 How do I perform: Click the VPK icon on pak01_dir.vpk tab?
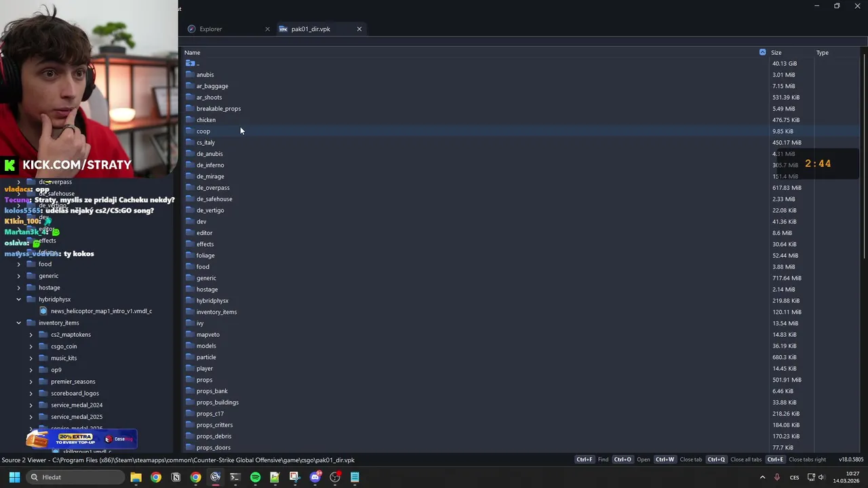click(x=283, y=29)
